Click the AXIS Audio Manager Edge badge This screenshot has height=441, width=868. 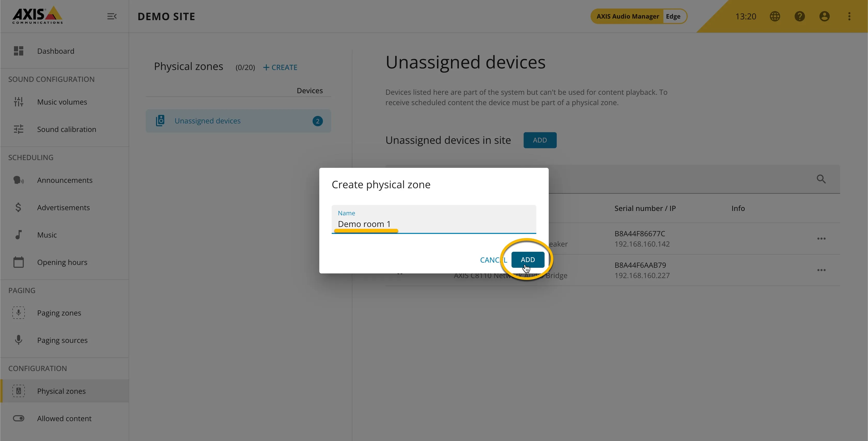pyautogui.click(x=639, y=16)
